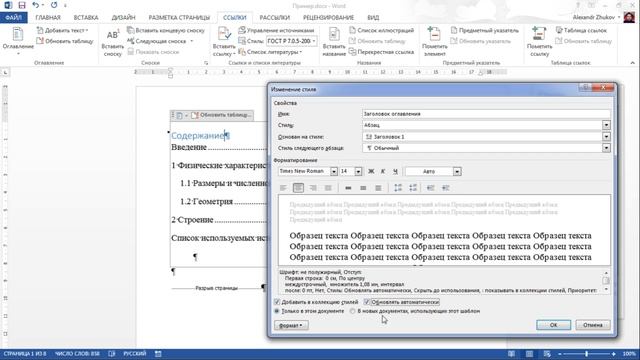Viewport: 640px width, 360px height.
Task: Switch to the ВСТАВКА tab
Action: pyautogui.click(x=86, y=18)
